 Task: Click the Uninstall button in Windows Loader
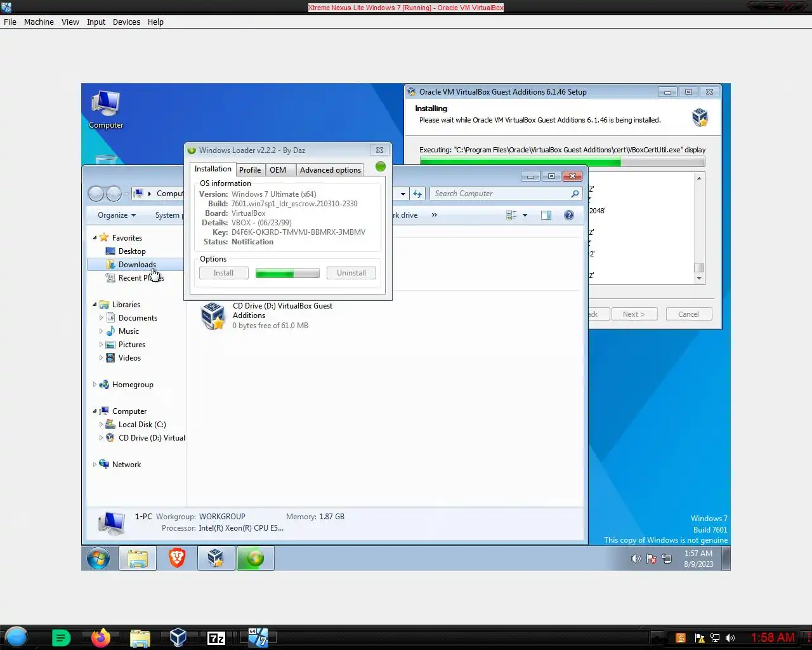coord(351,273)
